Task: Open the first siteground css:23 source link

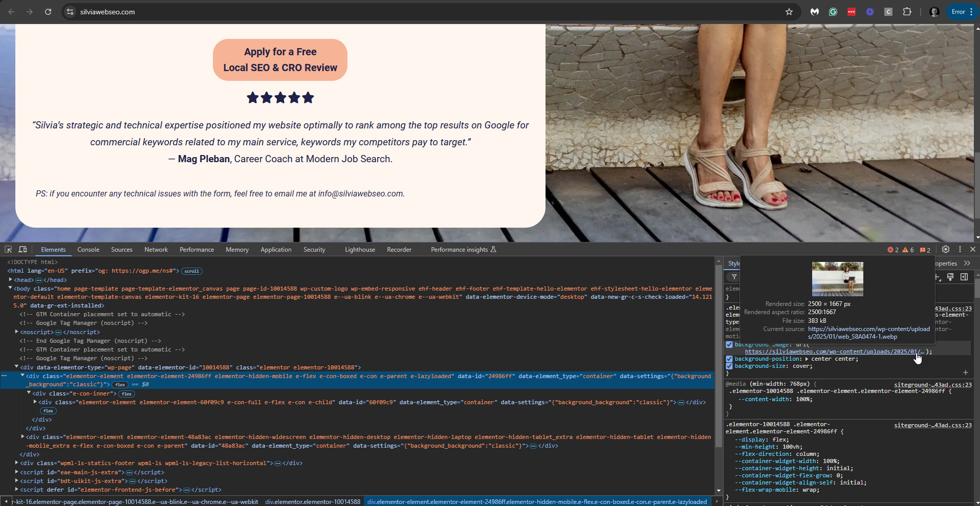Action: (x=953, y=309)
